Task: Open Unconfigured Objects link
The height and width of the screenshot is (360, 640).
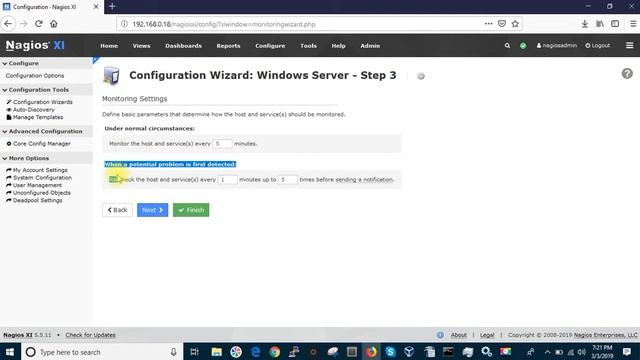Action: coord(42,193)
